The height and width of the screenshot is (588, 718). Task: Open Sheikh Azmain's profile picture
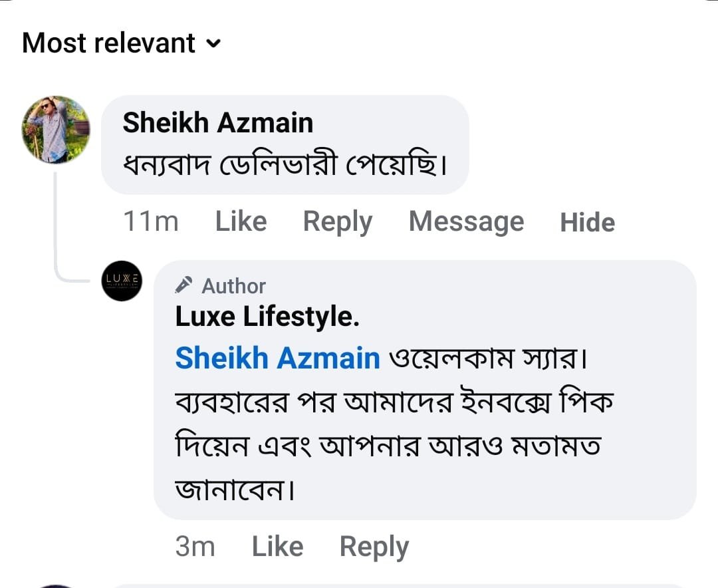click(x=56, y=130)
